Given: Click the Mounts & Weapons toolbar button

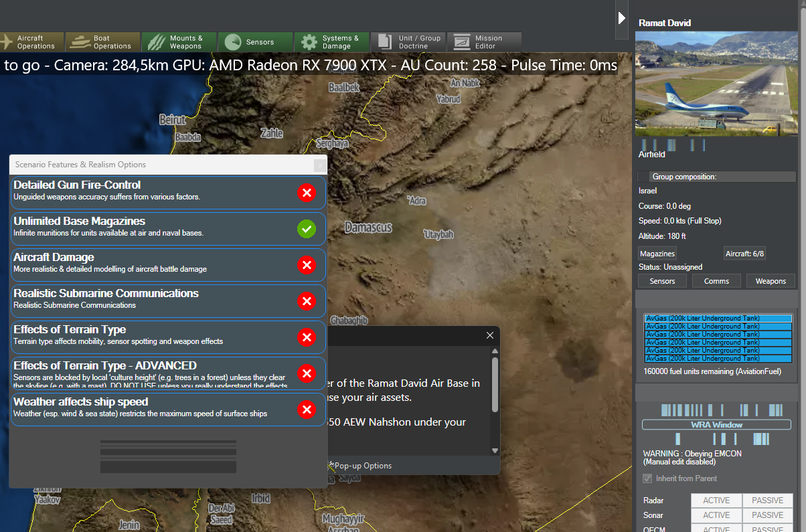Looking at the screenshot, I should 179,42.
